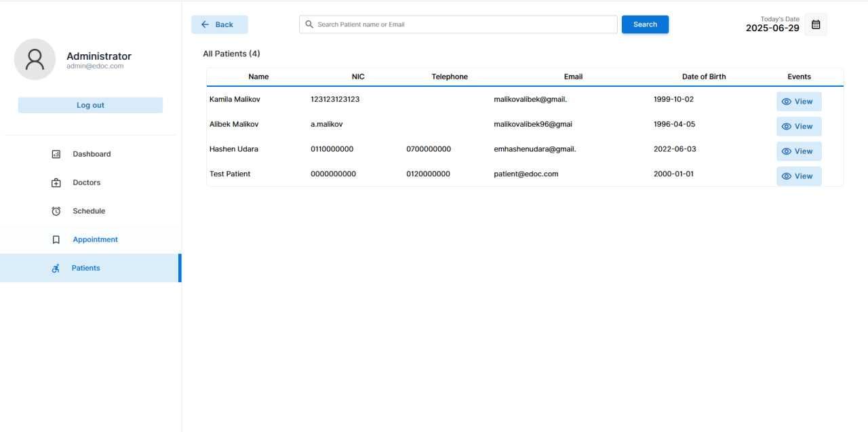Click email emhashenudara@gmail.
This screenshot has height=432, width=868.
[x=535, y=149]
